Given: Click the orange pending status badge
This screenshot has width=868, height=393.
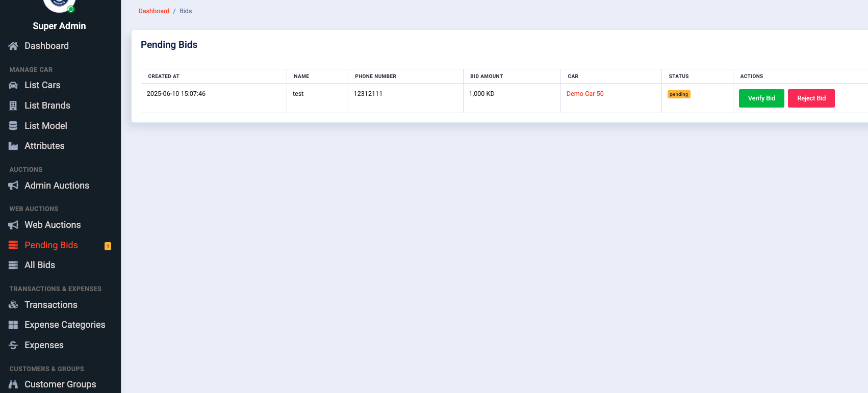Looking at the screenshot, I should [679, 94].
